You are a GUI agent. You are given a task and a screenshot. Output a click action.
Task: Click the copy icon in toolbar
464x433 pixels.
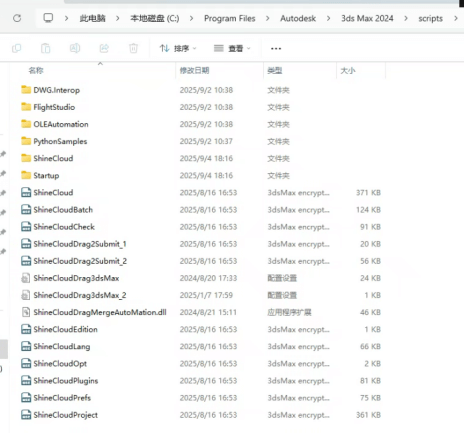pyautogui.click(x=16, y=49)
